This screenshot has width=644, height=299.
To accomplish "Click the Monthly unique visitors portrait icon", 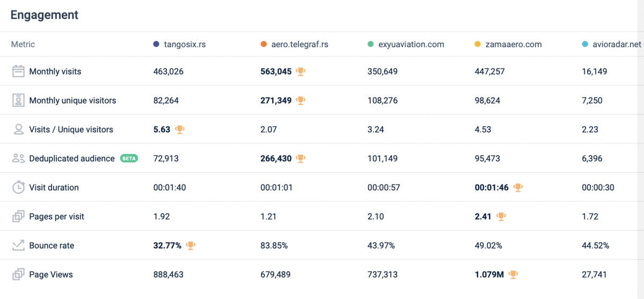I will tap(19, 100).
